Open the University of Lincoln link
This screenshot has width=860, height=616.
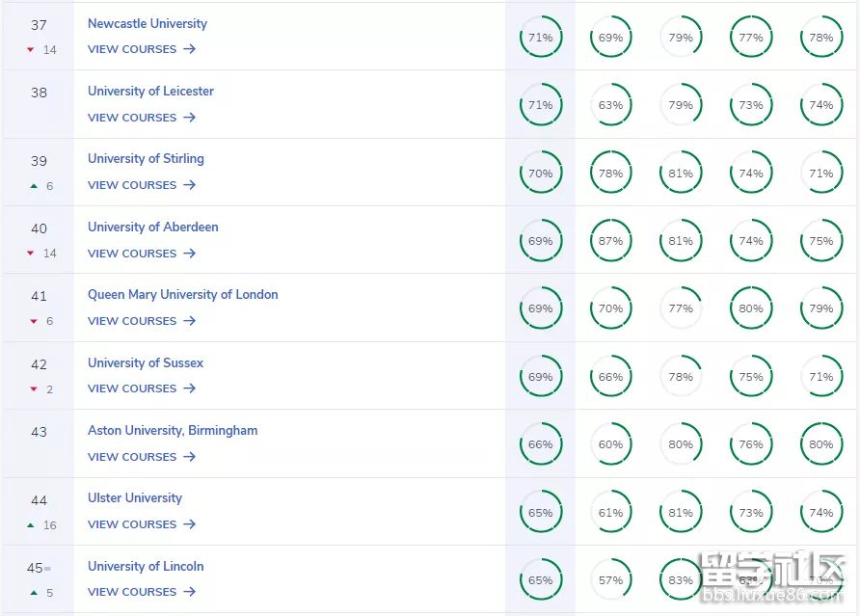pyautogui.click(x=146, y=566)
